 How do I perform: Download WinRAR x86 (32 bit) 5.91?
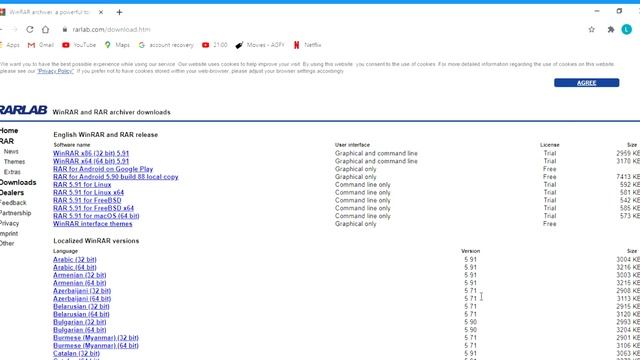pos(91,153)
